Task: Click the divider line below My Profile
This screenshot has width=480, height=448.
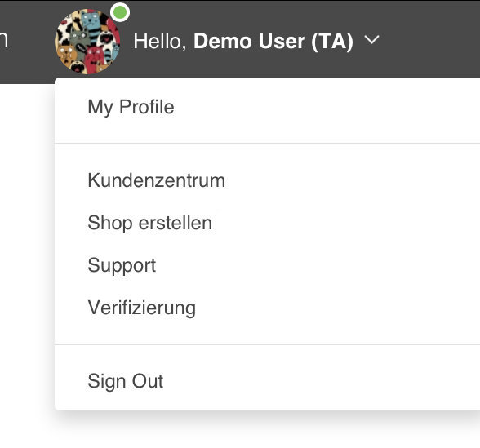Action: click(x=267, y=144)
